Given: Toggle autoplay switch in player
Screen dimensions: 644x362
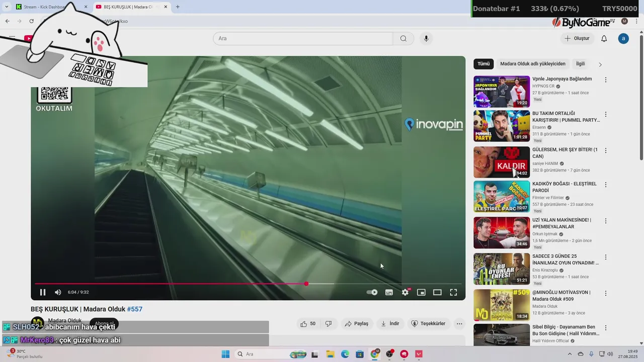Looking at the screenshot, I should [x=372, y=292].
